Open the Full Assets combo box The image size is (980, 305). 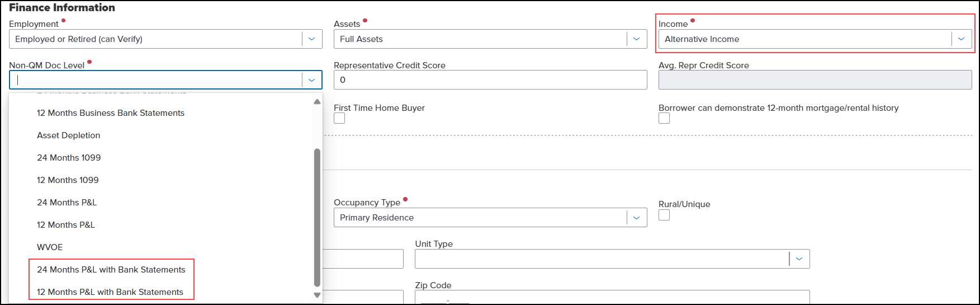[481, 39]
